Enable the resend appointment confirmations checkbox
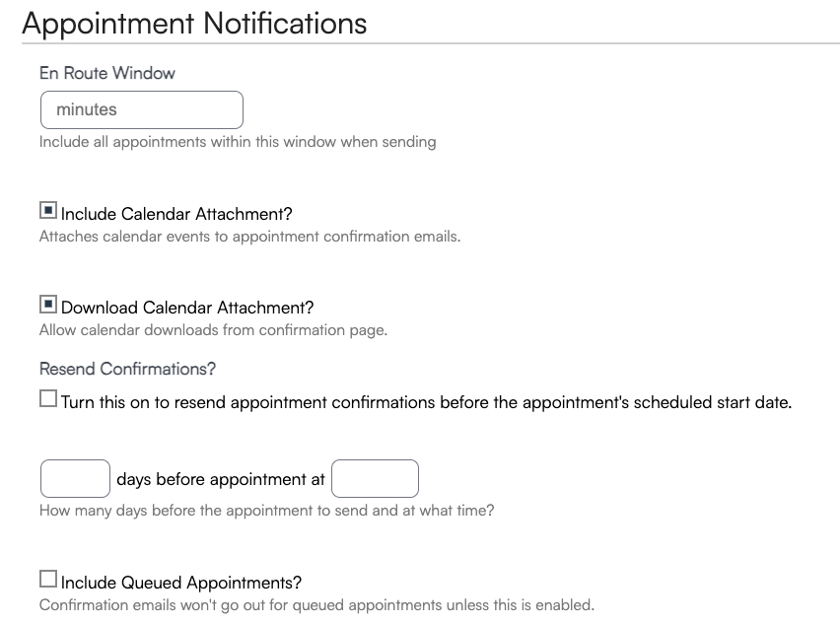840x624 pixels. (48, 399)
